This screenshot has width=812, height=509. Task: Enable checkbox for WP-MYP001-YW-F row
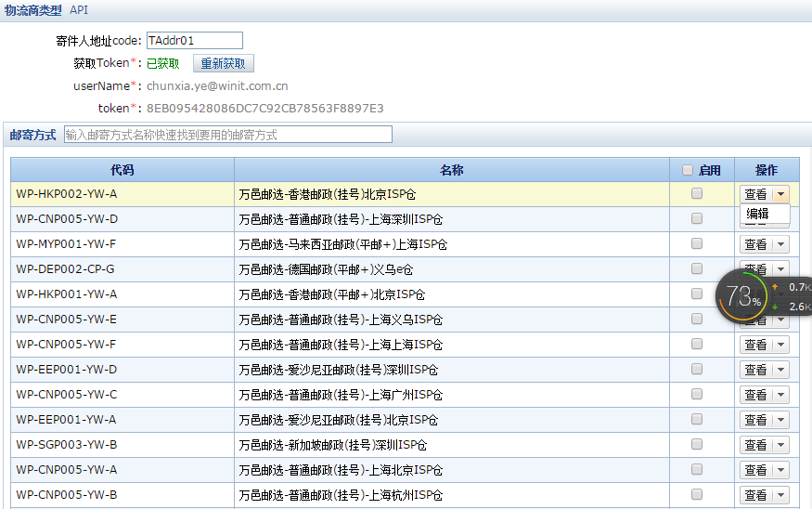coord(697,243)
